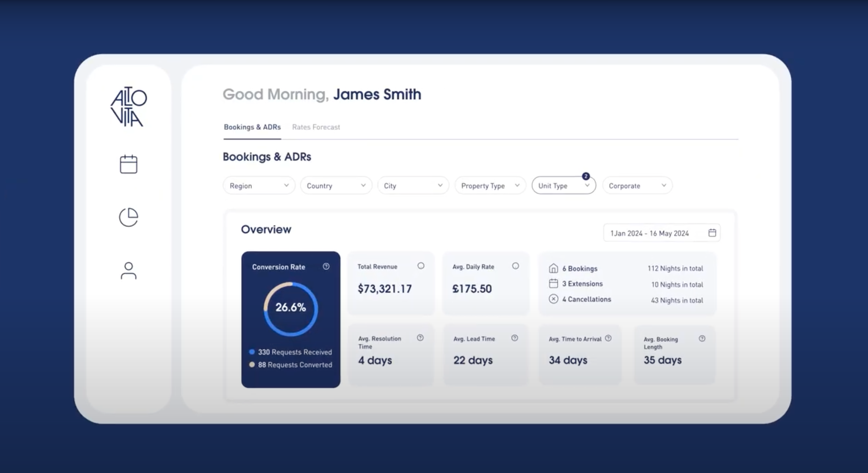Click the Total Revenue info icon
The height and width of the screenshot is (473, 868).
(x=421, y=266)
